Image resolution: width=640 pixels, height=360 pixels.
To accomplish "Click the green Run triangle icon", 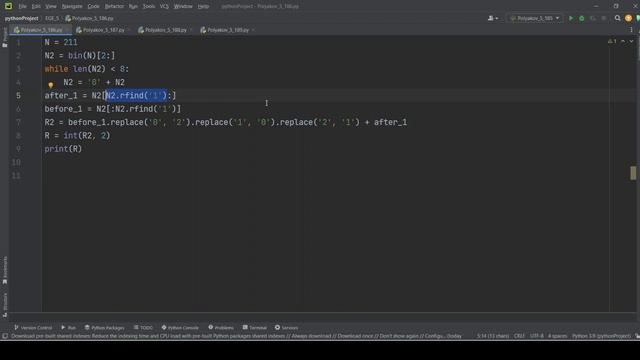I will pyautogui.click(x=571, y=18).
